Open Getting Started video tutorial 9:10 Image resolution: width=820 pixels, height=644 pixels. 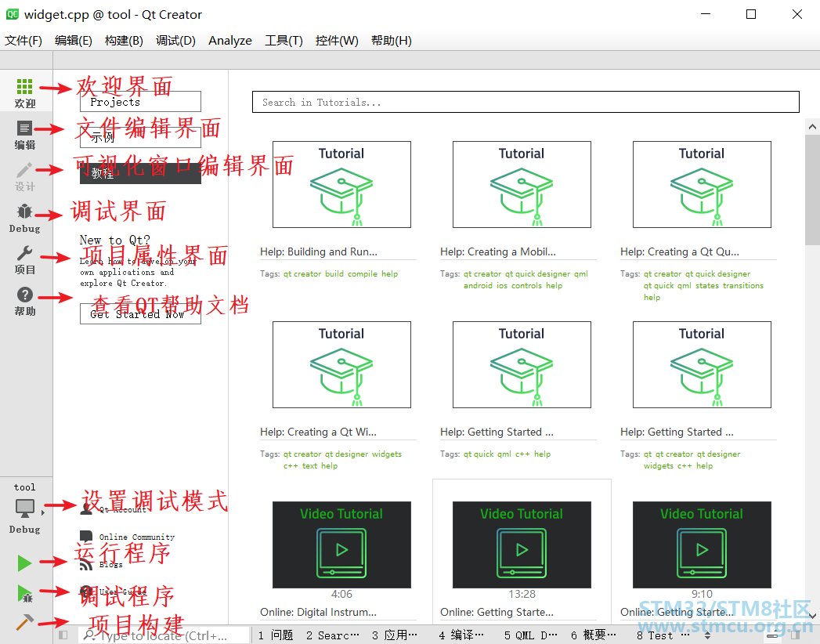[x=702, y=545]
